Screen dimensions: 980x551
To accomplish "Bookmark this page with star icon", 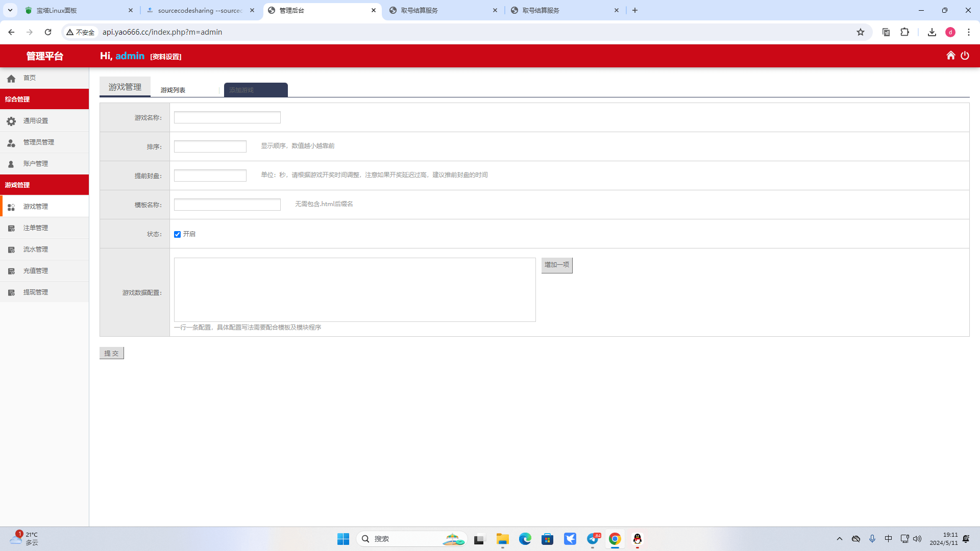I will [x=861, y=32].
